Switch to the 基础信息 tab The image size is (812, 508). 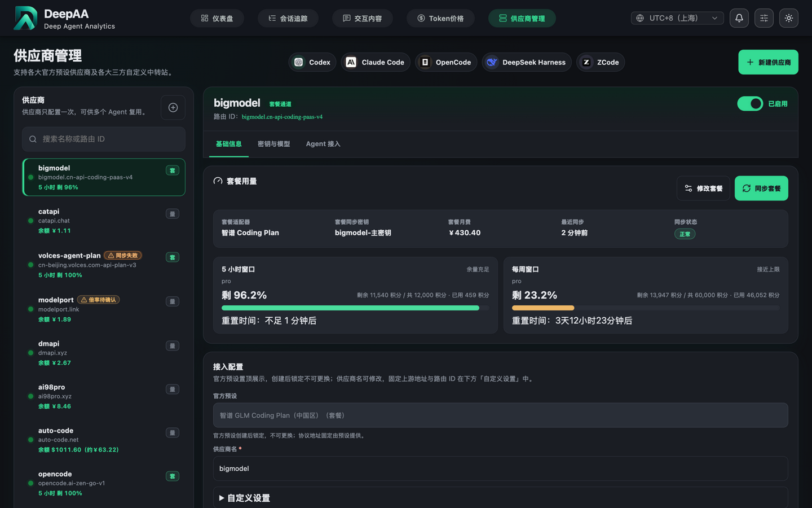229,144
